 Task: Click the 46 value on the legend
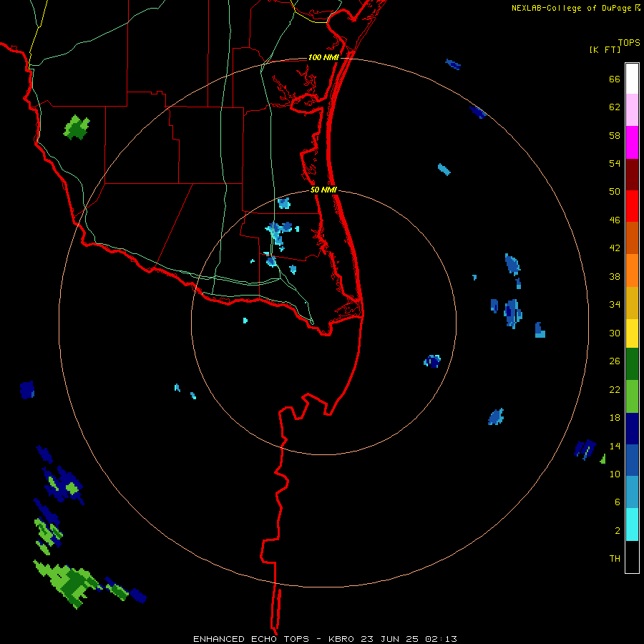pos(615,220)
